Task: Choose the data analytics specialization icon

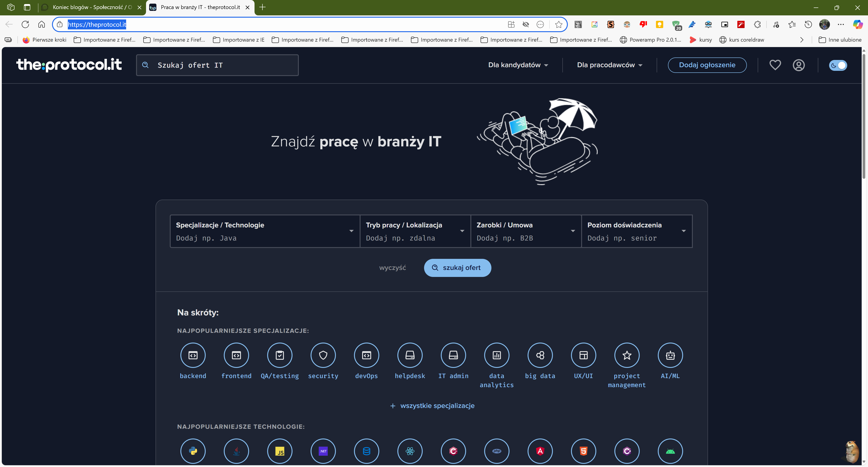Action: [497, 355]
